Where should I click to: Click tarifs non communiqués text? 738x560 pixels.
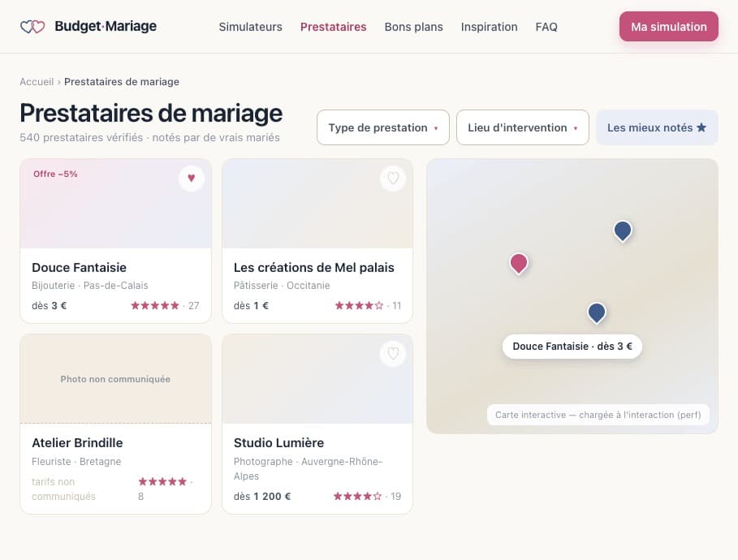[x=63, y=489]
